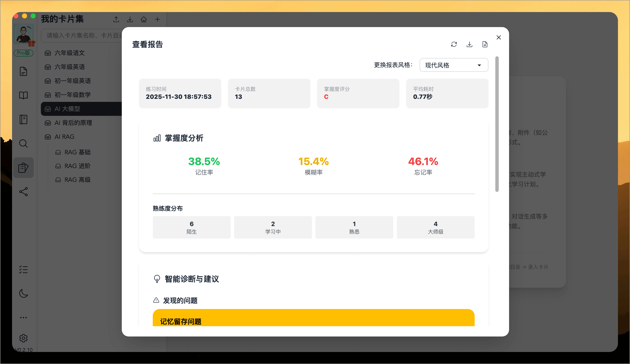This screenshot has width=630, height=364.
Task: Open the 现代风格 report style dropdown
Action: click(454, 65)
